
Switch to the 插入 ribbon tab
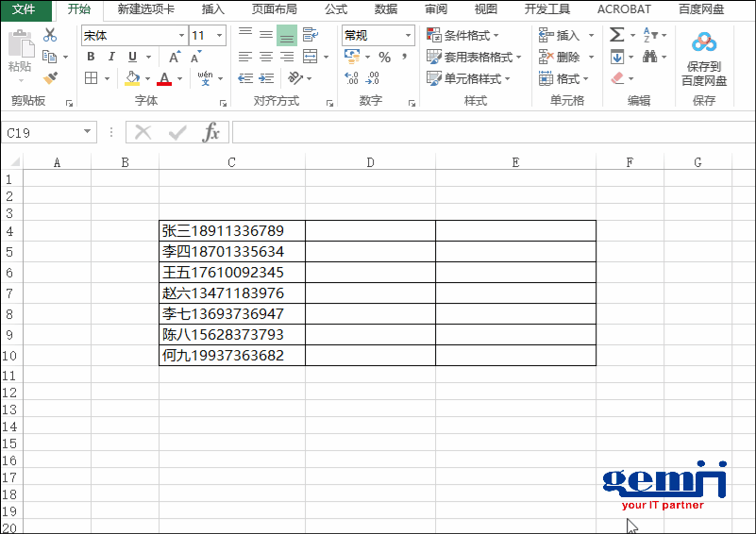tap(213, 9)
